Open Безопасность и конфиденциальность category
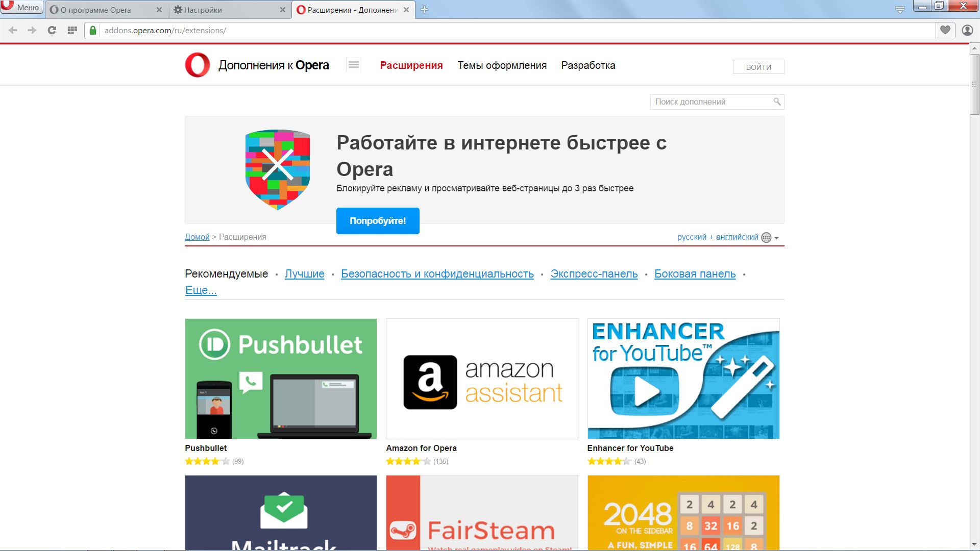 tap(437, 274)
